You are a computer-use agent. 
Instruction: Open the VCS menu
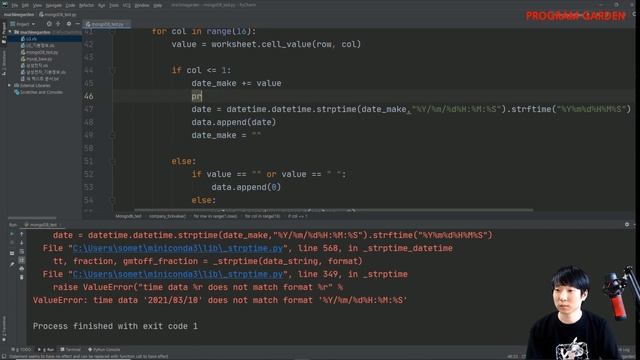pos(127,6)
